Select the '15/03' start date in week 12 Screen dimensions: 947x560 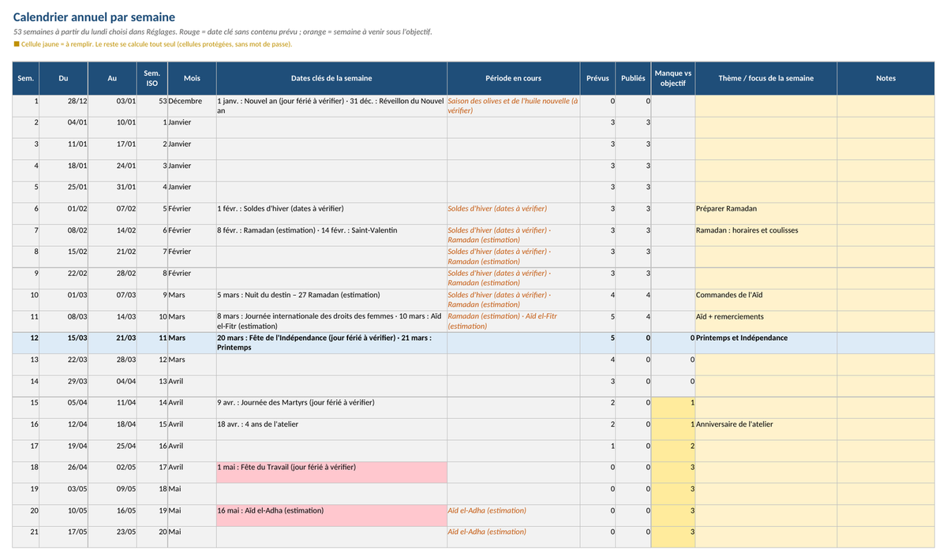(64, 342)
